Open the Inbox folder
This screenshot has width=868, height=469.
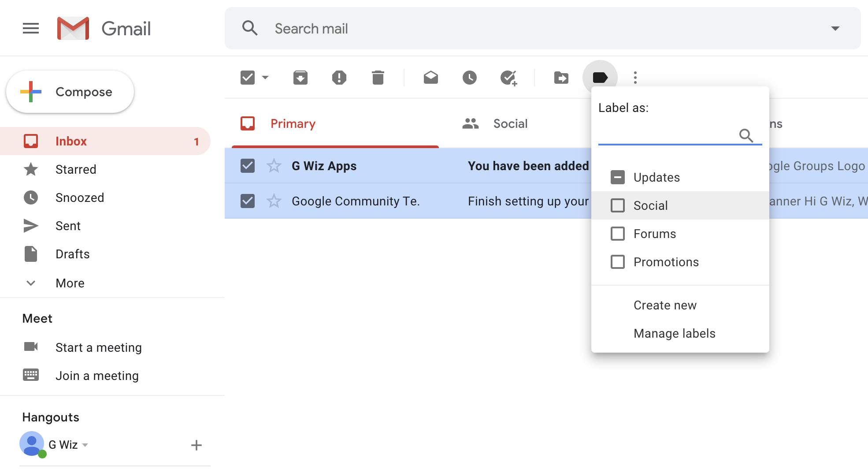click(105, 141)
